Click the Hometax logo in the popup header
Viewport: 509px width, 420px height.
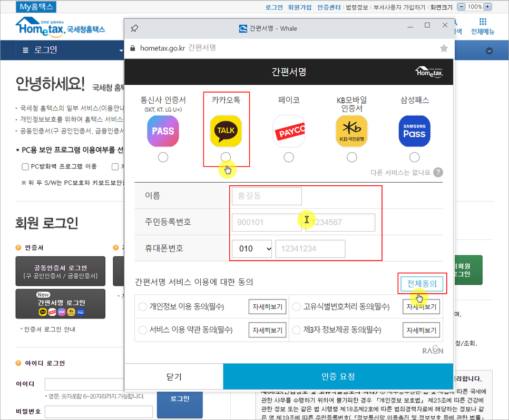point(429,72)
